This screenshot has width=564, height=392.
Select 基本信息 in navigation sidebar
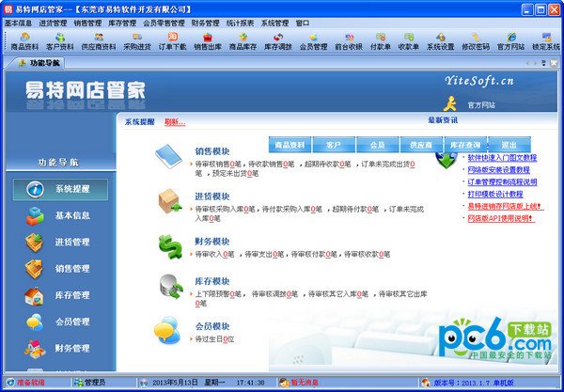[60, 216]
